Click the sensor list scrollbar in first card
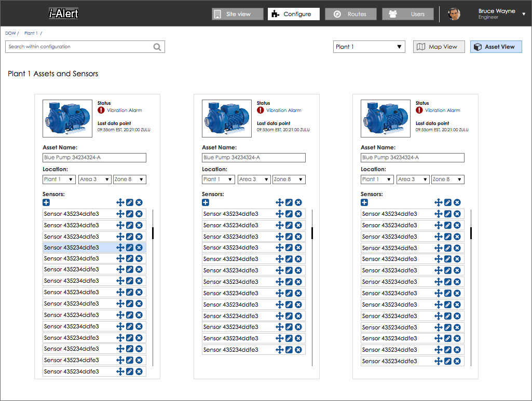The image size is (532, 401). point(153,233)
